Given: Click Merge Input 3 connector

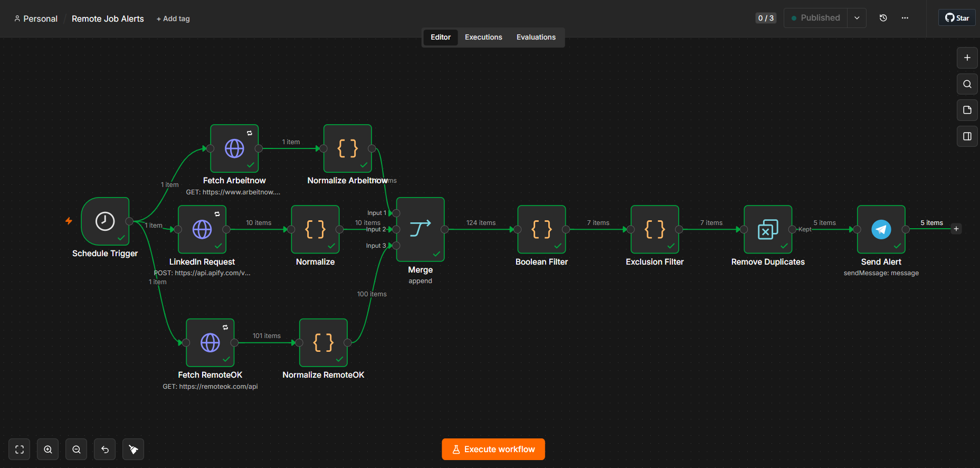Looking at the screenshot, I should 396,246.
